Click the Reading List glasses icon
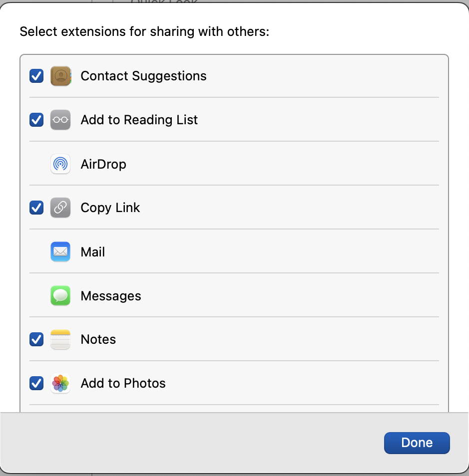Screen dimensions: 469x476 tap(60, 120)
